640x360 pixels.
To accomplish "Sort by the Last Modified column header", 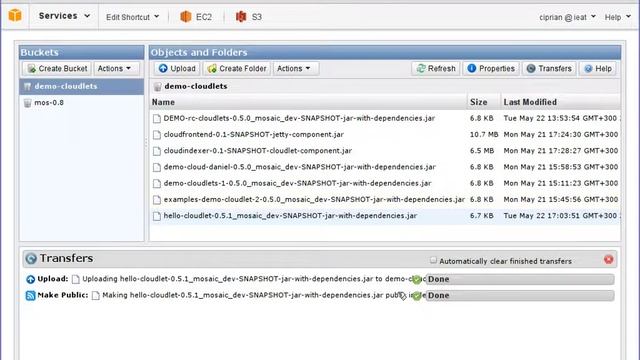I will [560, 102].
